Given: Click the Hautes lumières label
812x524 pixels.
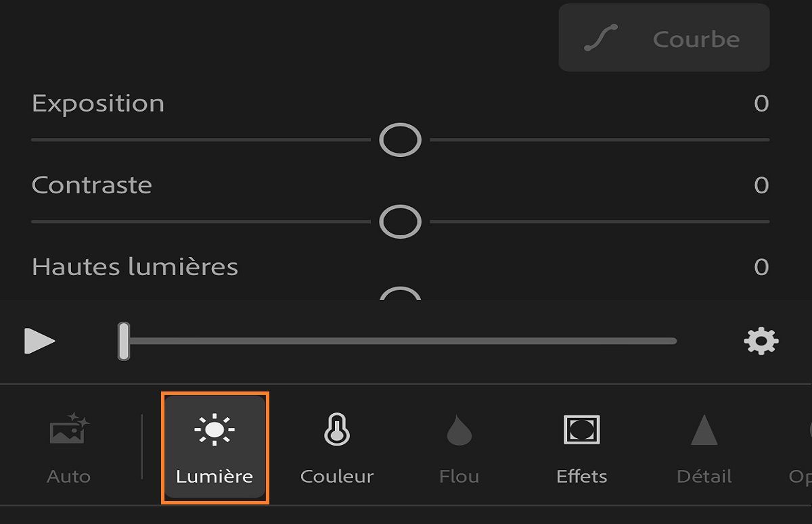Looking at the screenshot, I should point(133,266).
